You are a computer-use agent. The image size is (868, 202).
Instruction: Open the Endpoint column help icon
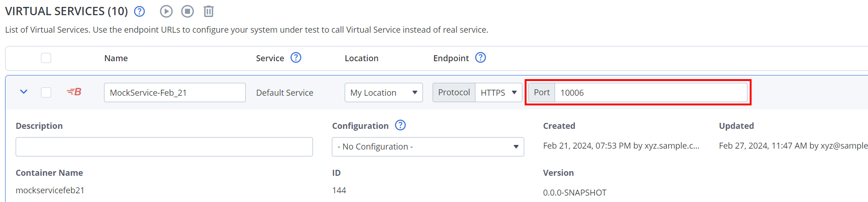[x=480, y=58]
